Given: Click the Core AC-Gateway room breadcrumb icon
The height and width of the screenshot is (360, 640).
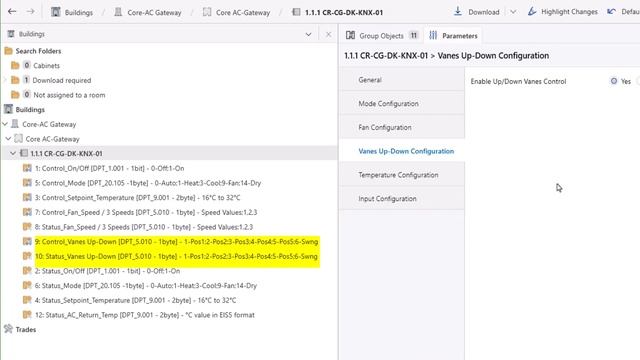Looking at the screenshot, I should pyautogui.click(x=207, y=12).
